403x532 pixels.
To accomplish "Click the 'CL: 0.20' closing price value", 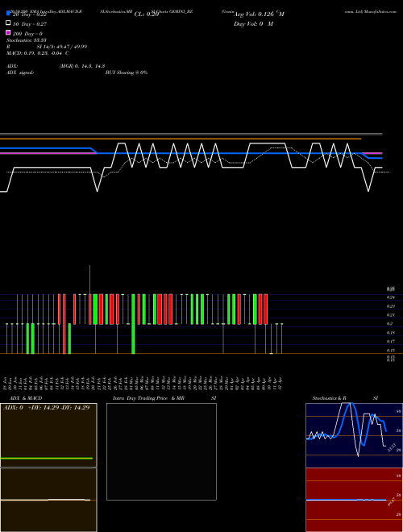I will [147, 15].
